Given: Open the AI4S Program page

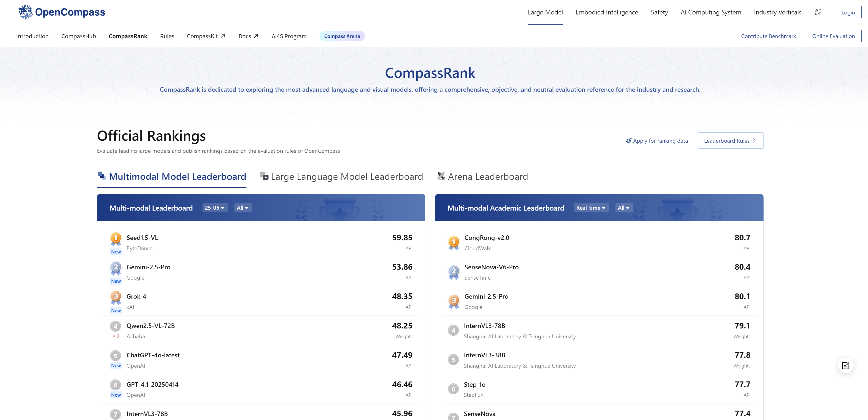Looking at the screenshot, I should [289, 36].
